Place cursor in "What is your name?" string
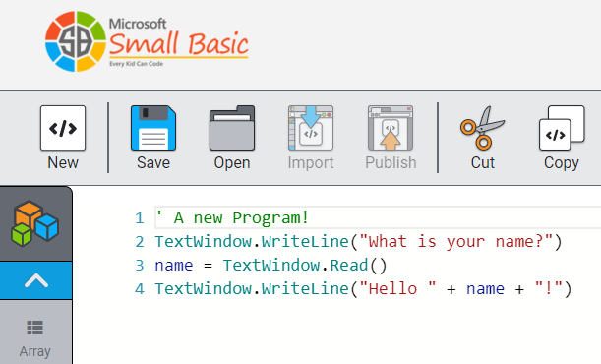The width and height of the screenshot is (601, 364). pos(455,242)
